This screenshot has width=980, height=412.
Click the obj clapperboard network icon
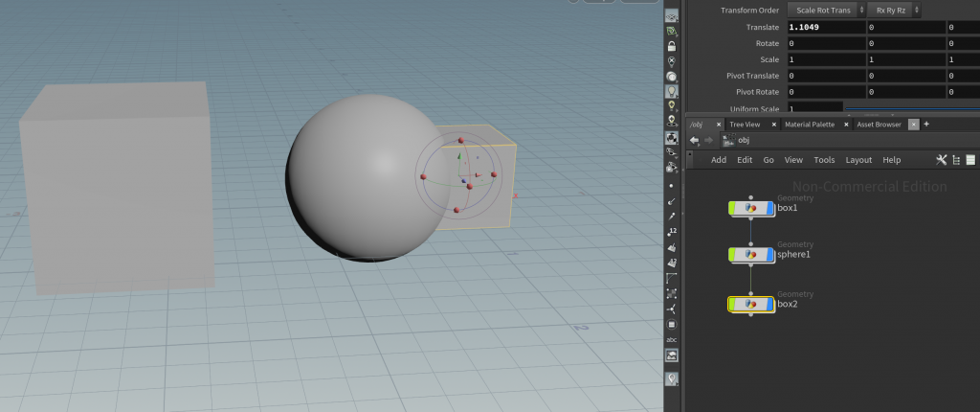click(x=728, y=140)
